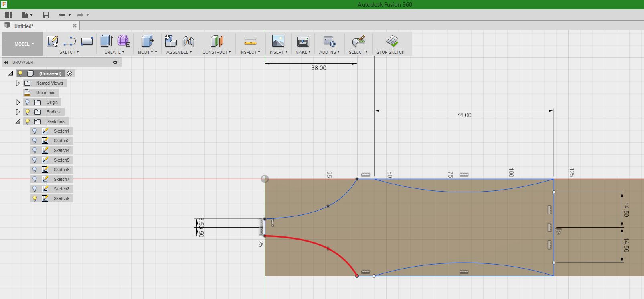Click the Select paintbrush icon
Viewport: 644px width, 299px height.
[x=358, y=41]
